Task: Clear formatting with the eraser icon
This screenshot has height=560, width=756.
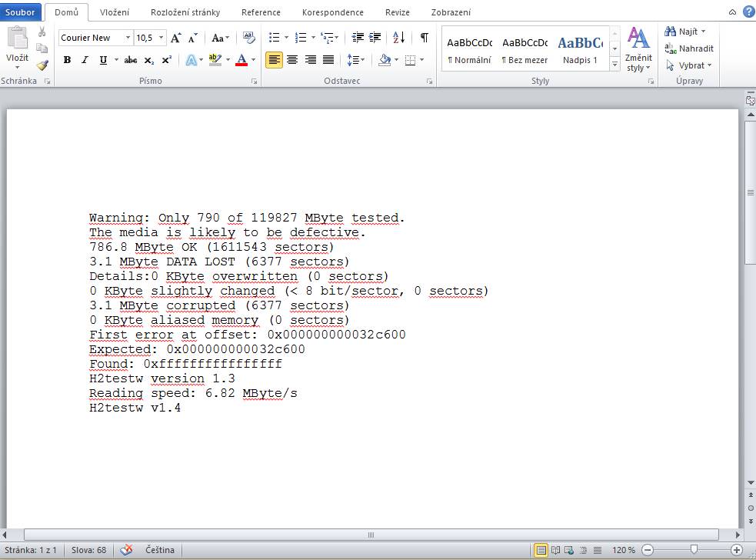Action: (248, 38)
